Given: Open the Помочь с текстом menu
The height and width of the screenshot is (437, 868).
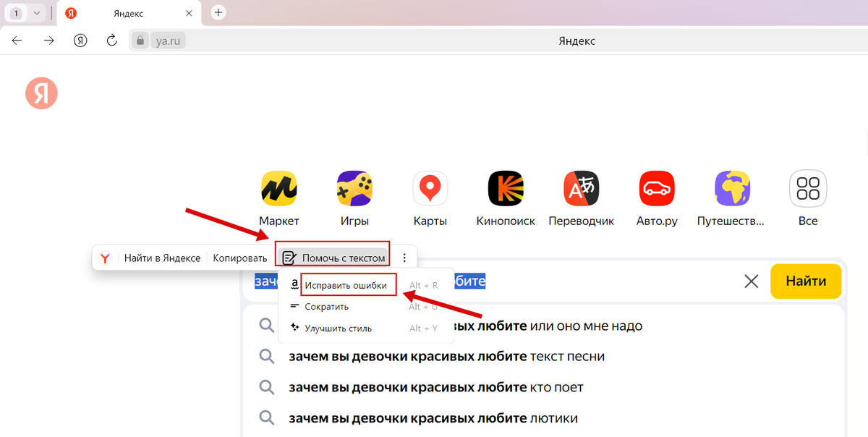Looking at the screenshot, I should tap(333, 258).
